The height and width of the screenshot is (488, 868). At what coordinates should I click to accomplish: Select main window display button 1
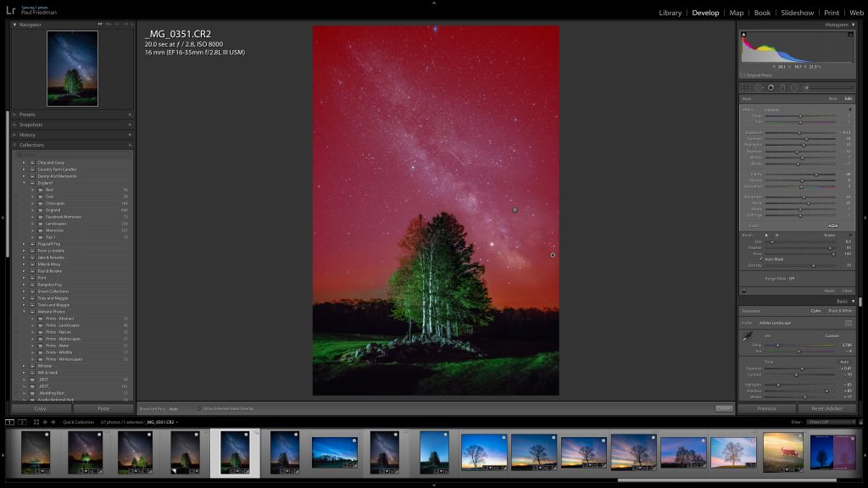(x=9, y=422)
